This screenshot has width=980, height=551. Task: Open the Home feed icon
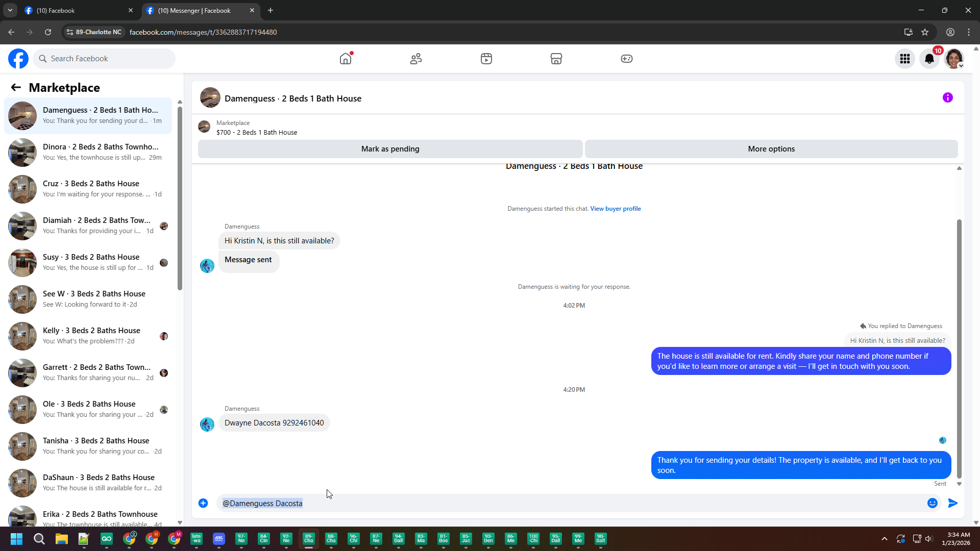click(x=346, y=59)
